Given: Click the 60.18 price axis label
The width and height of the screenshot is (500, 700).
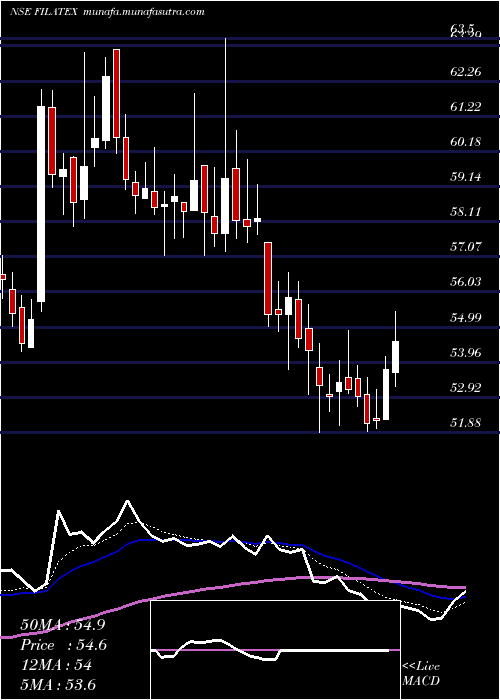Looking at the screenshot, I should coord(466,142).
